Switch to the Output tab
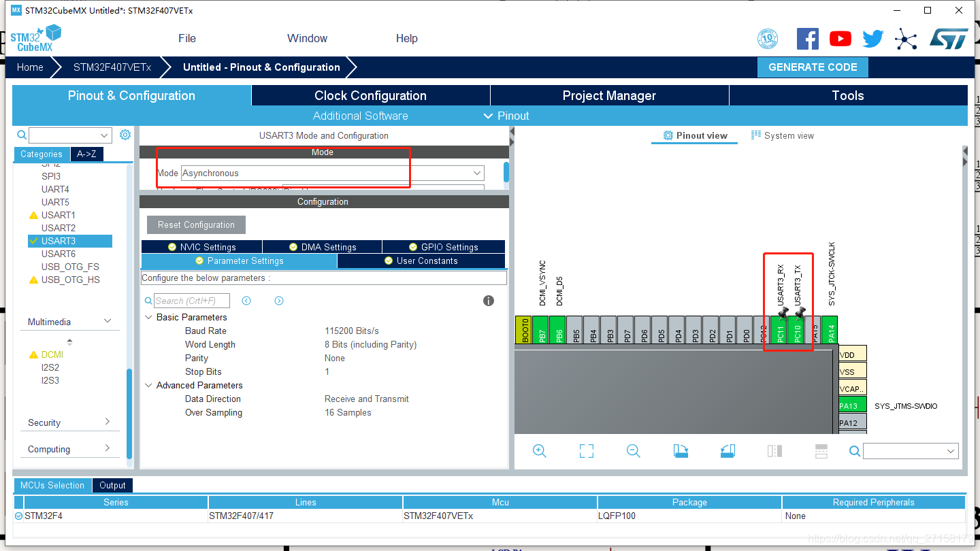Viewport: 980px width, 551px height. click(112, 485)
